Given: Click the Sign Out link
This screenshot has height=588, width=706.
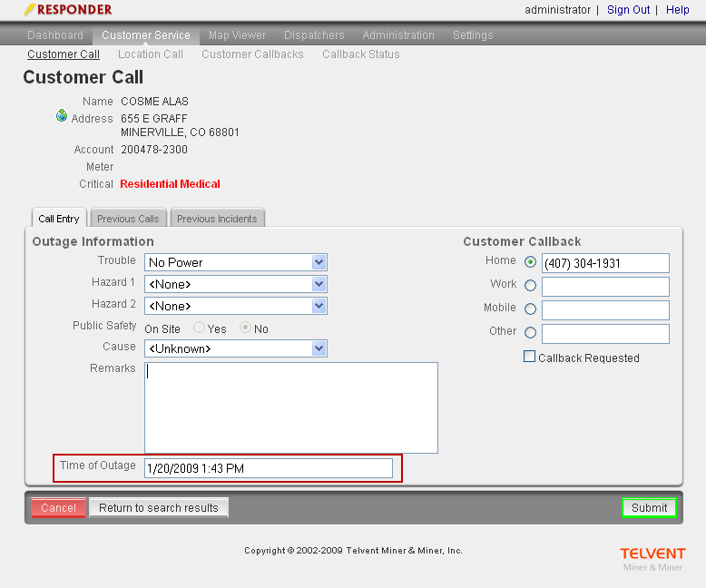Looking at the screenshot, I should pos(628,10).
